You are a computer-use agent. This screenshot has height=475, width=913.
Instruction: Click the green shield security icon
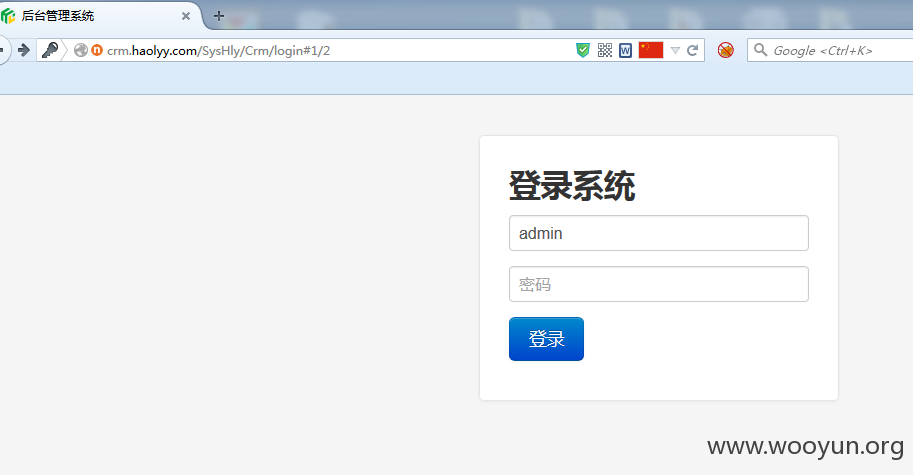click(583, 50)
